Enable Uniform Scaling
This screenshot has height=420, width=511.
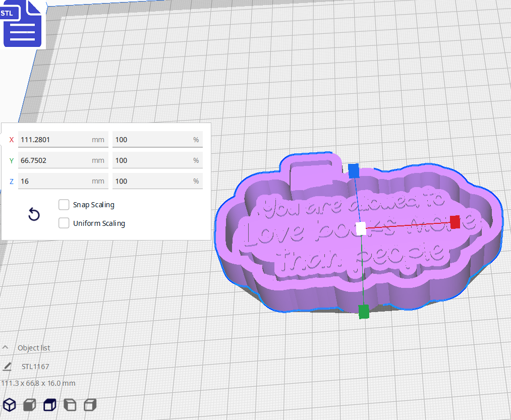pos(64,223)
